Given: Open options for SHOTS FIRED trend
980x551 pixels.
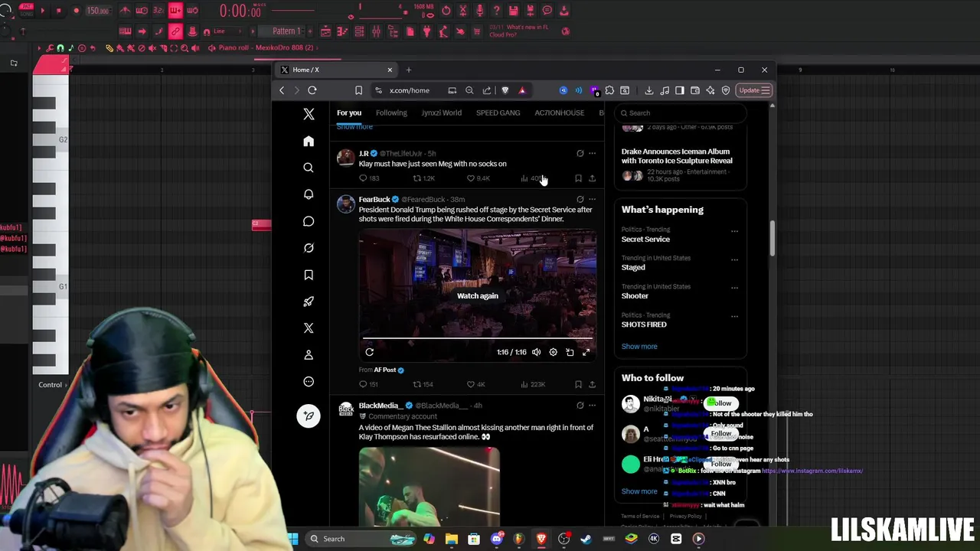Looking at the screenshot, I should [x=734, y=316].
